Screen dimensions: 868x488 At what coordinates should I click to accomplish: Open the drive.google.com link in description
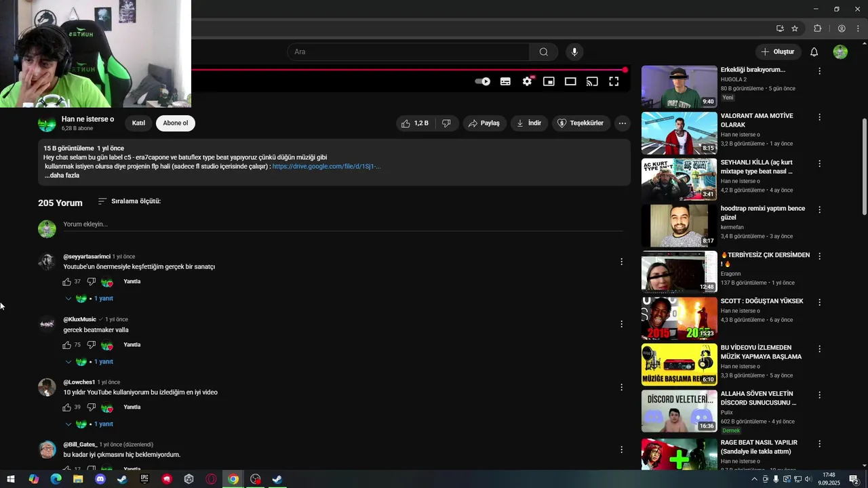pos(326,167)
